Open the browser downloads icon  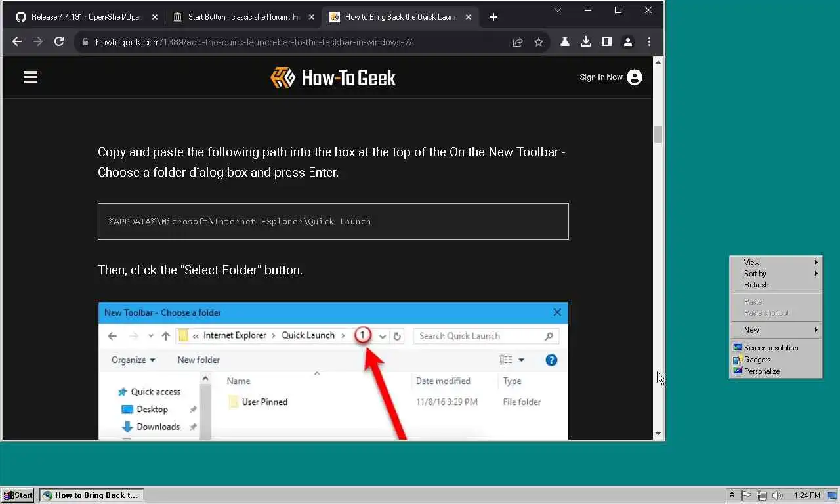(586, 42)
